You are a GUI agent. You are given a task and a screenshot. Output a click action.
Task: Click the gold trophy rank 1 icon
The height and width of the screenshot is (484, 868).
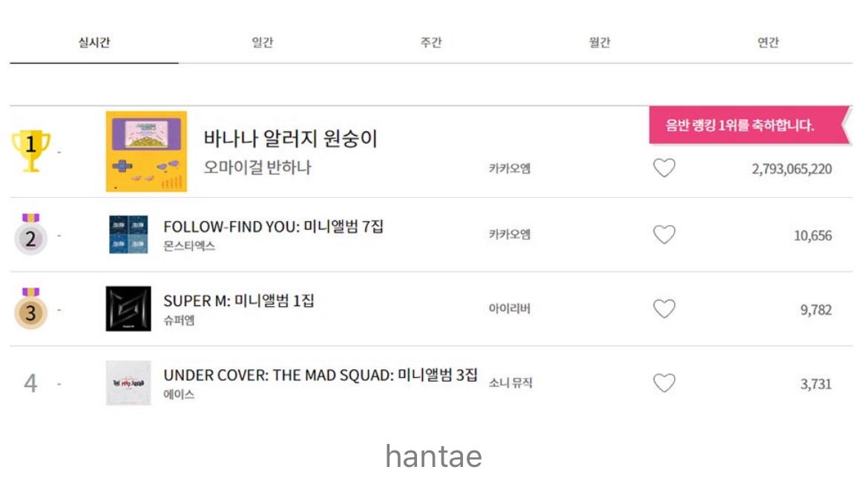(x=30, y=150)
